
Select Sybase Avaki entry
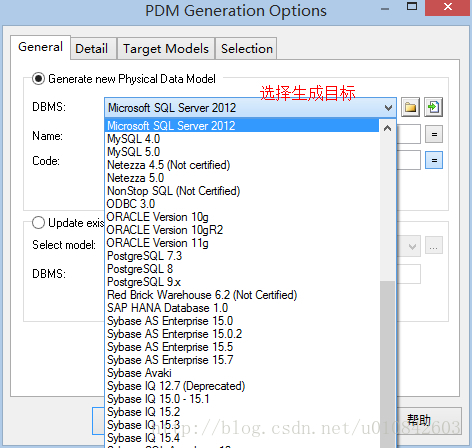coord(242,373)
